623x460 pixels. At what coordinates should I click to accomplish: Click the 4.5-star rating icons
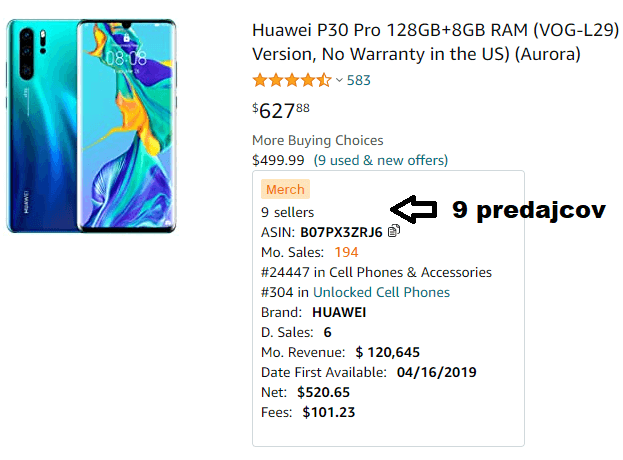pos(292,80)
